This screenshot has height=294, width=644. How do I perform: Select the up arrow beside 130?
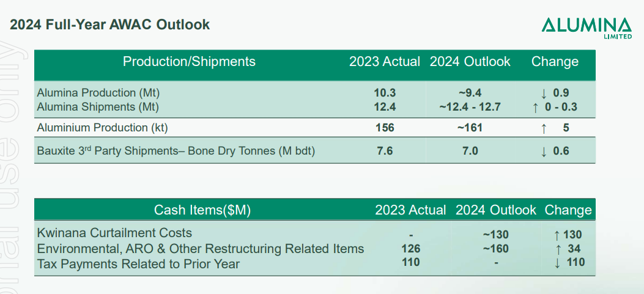(x=556, y=235)
